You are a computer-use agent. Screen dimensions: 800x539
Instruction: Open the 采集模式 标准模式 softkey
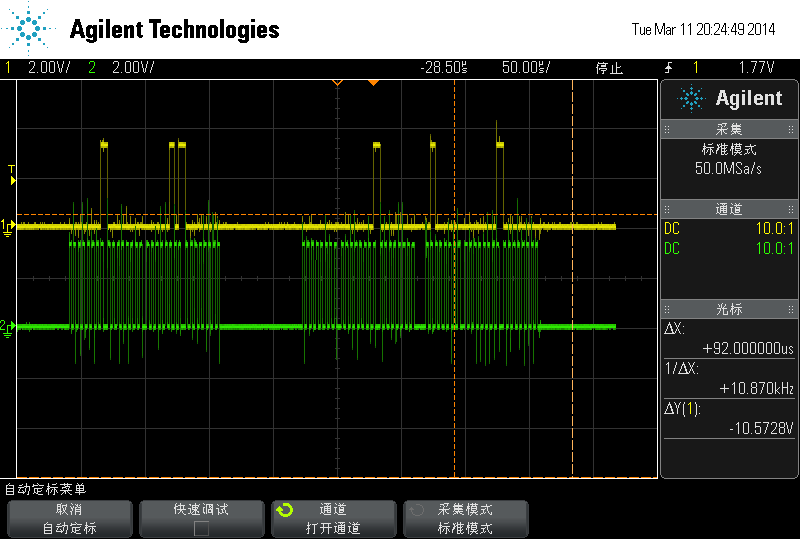point(465,519)
